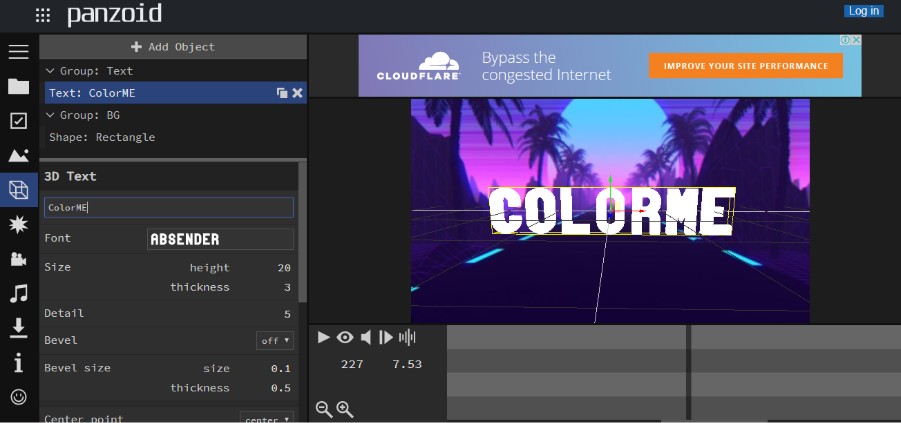Collapse the Group: Text tree

coord(50,71)
